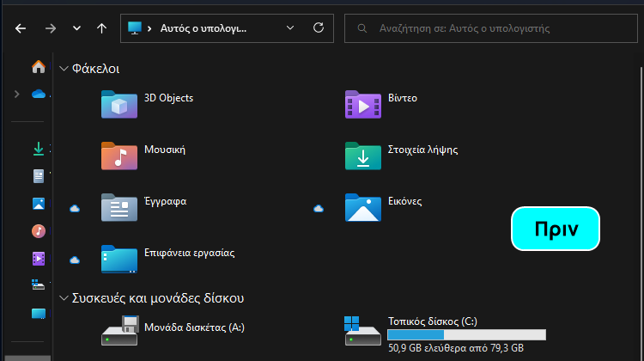644x361 pixels.
Task: Select the Μονάδα δισκέτας (A:) drive
Action: (173, 331)
